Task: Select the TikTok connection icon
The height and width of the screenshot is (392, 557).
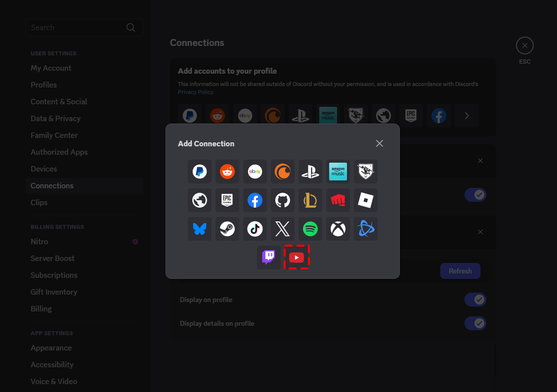Action: pos(255,229)
